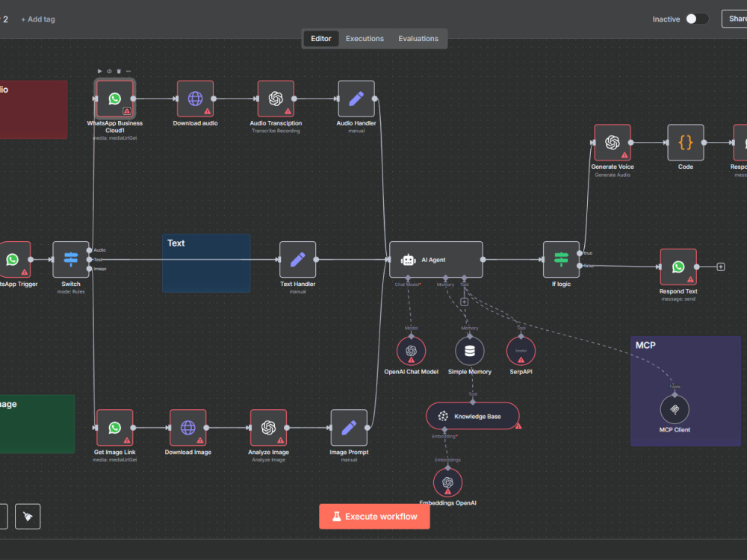Click the Share button

735,19
